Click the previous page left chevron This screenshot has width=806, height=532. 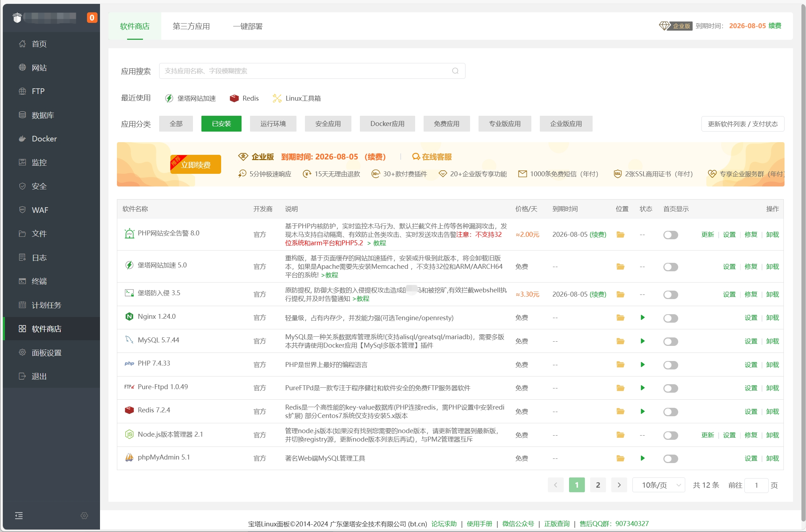click(556, 485)
